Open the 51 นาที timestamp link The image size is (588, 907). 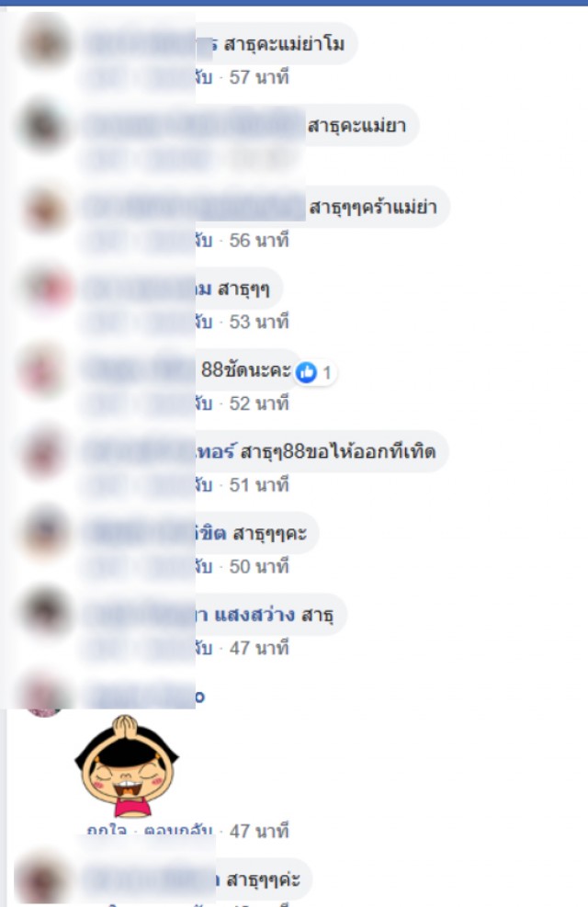click(x=259, y=484)
